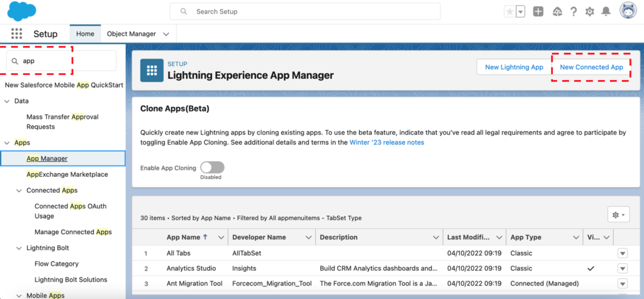The height and width of the screenshot is (299, 644).
Task: Collapse the Mobile Apps section
Action: [19, 296]
